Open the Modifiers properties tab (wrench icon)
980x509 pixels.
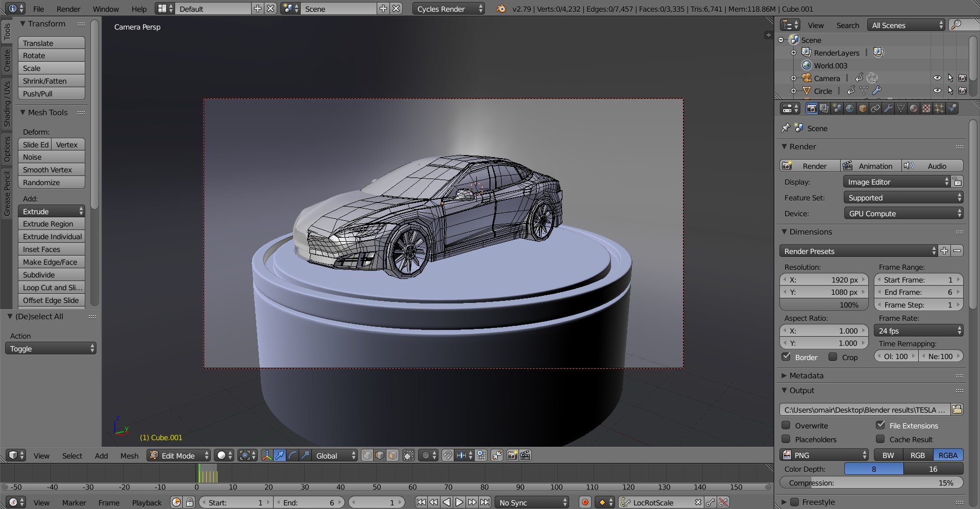click(888, 108)
